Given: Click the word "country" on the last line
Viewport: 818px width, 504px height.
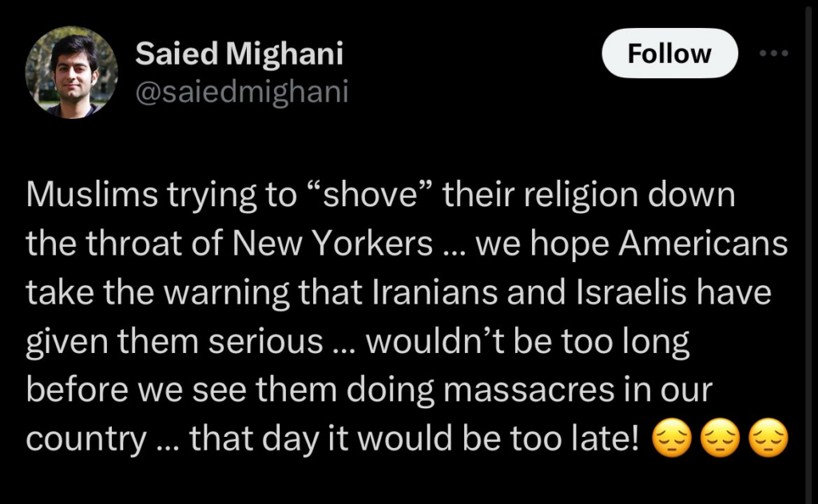Looking at the screenshot, I should (x=86, y=439).
